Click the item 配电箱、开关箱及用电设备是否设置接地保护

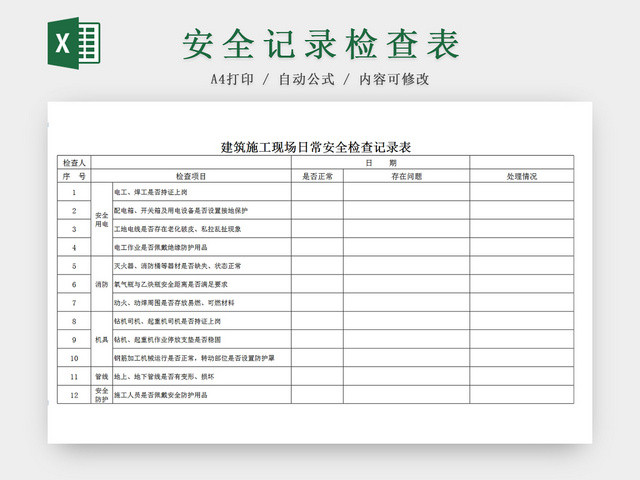(181, 211)
